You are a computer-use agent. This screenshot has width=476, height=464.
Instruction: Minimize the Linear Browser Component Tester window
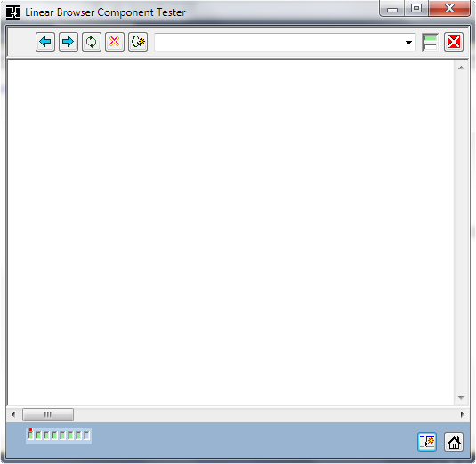click(x=391, y=9)
